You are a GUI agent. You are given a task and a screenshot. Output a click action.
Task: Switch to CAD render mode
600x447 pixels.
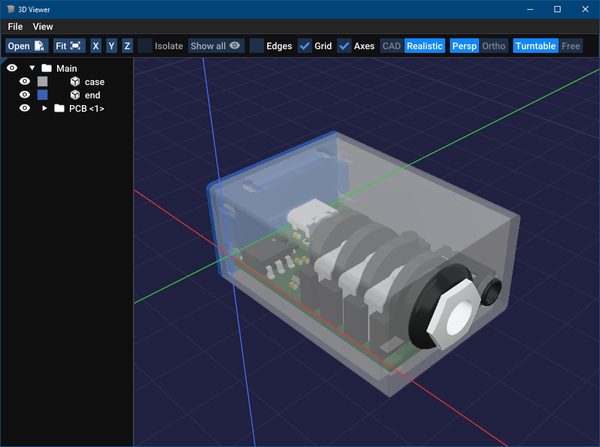391,46
